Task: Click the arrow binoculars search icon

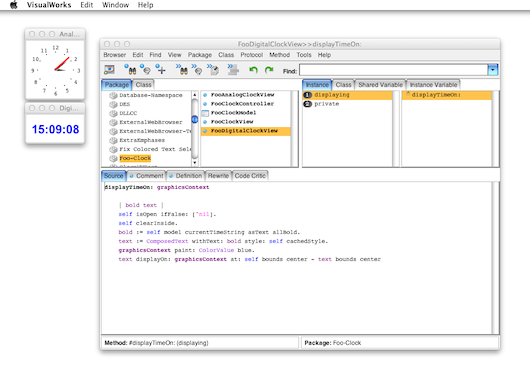Action: (x=182, y=70)
